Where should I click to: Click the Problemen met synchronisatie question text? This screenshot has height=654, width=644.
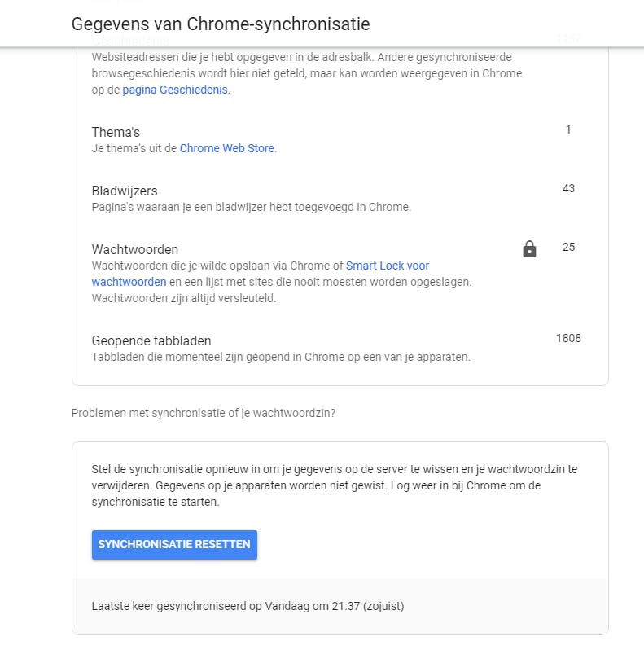coord(204,413)
